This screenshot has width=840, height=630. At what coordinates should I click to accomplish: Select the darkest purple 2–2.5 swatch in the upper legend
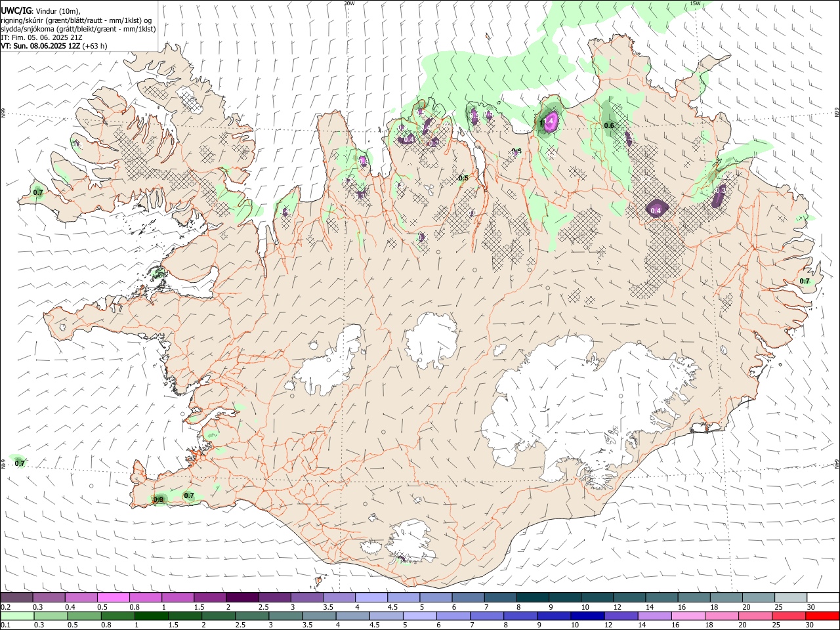pos(242,598)
